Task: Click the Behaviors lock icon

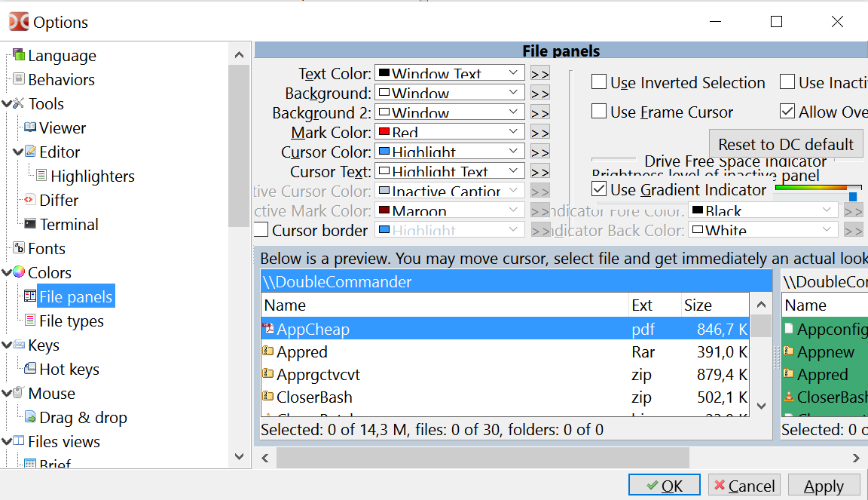Action: (19, 80)
